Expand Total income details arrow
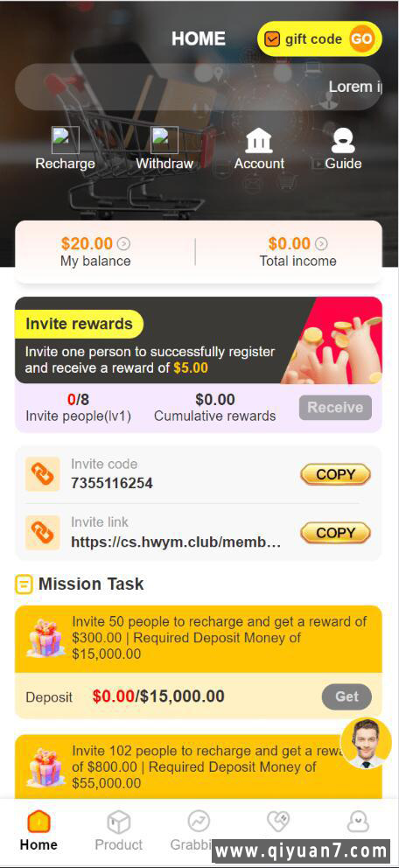399x868 pixels. 321,243
